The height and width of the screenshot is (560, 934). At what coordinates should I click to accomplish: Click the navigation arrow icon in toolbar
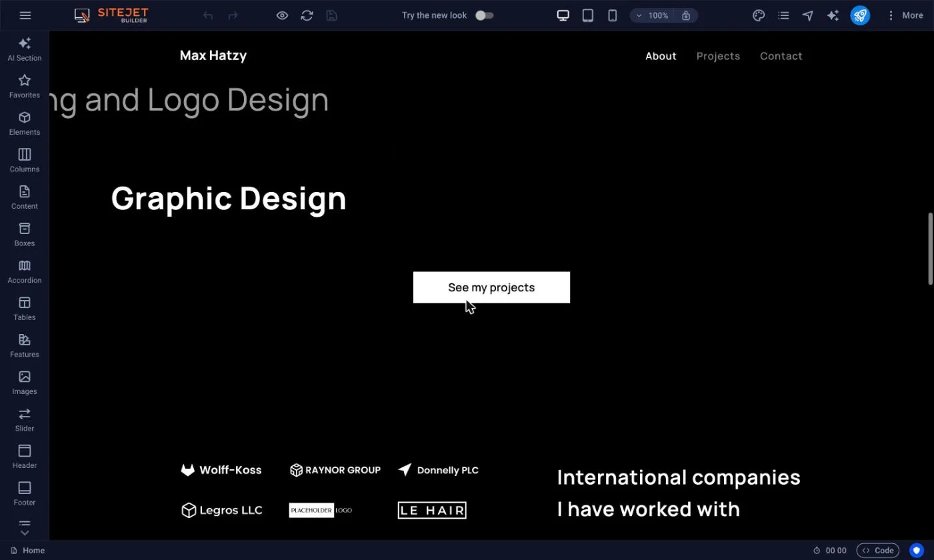tap(808, 15)
